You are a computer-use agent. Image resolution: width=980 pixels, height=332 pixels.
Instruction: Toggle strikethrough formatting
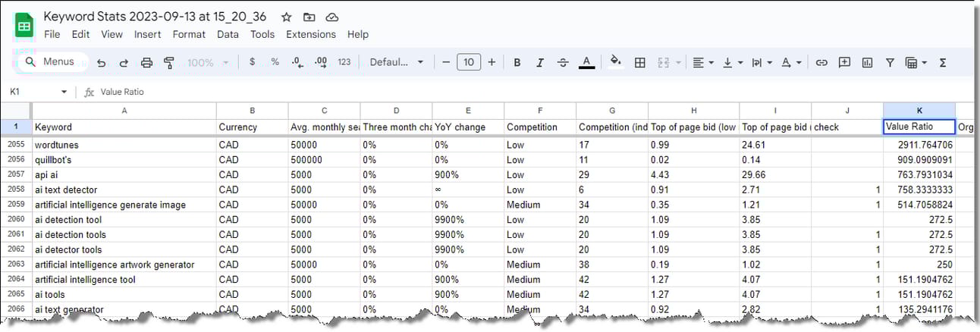click(x=563, y=62)
